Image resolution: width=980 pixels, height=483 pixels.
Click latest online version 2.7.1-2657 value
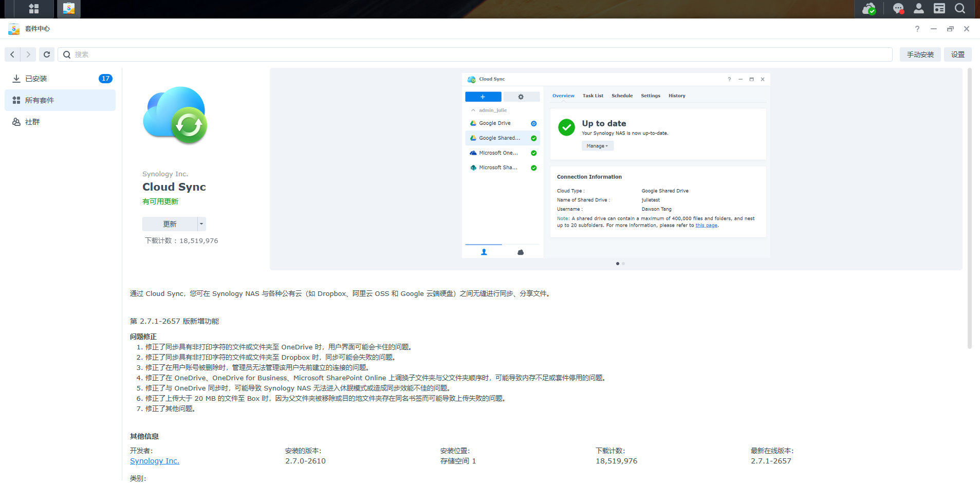tap(771, 461)
